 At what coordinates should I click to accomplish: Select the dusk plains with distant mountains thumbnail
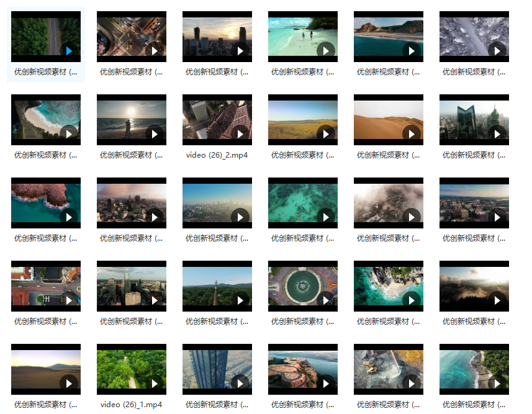[46, 369]
